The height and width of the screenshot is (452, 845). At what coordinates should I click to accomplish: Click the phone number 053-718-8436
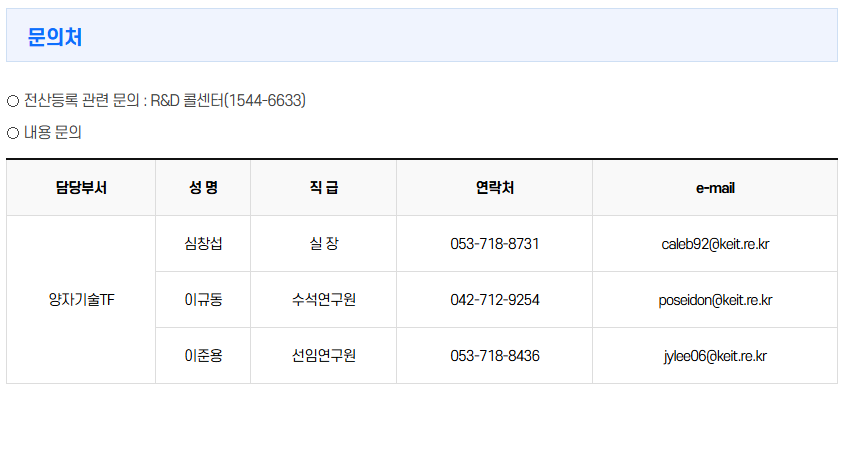(x=494, y=356)
